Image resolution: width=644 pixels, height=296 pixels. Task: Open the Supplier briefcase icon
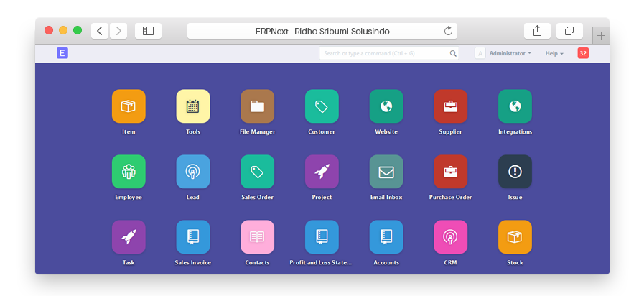point(451,106)
